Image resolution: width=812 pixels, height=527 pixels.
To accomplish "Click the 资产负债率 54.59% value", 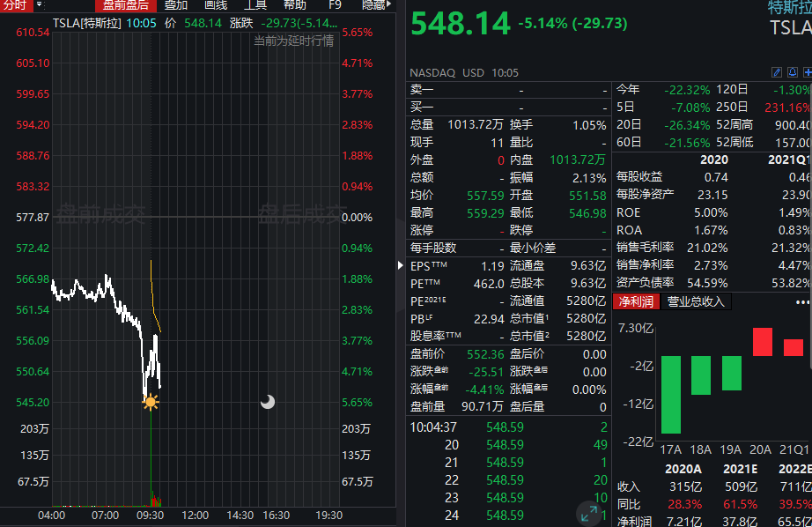I will pos(707,284).
